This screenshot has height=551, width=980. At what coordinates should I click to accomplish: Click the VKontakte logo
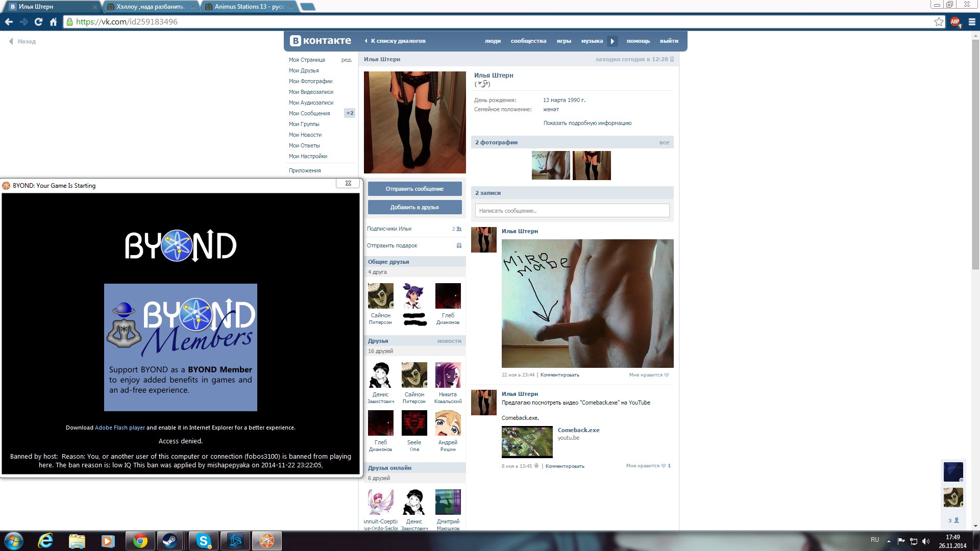(321, 41)
